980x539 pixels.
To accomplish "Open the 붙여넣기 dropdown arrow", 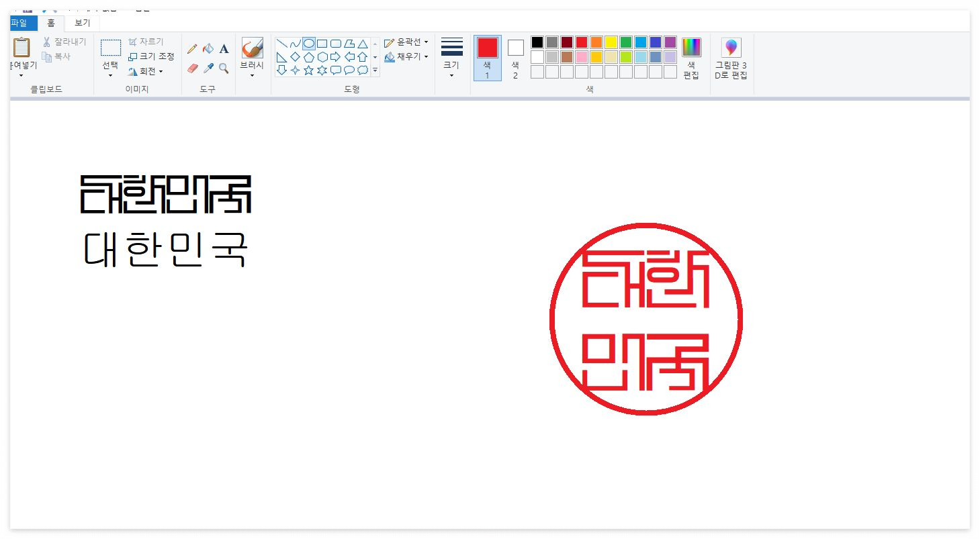I will click(21, 75).
